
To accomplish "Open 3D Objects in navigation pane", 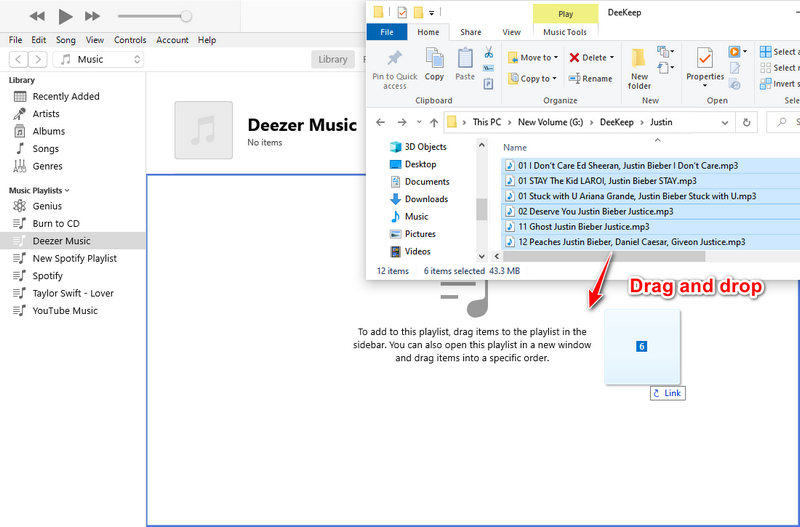I will [418, 147].
